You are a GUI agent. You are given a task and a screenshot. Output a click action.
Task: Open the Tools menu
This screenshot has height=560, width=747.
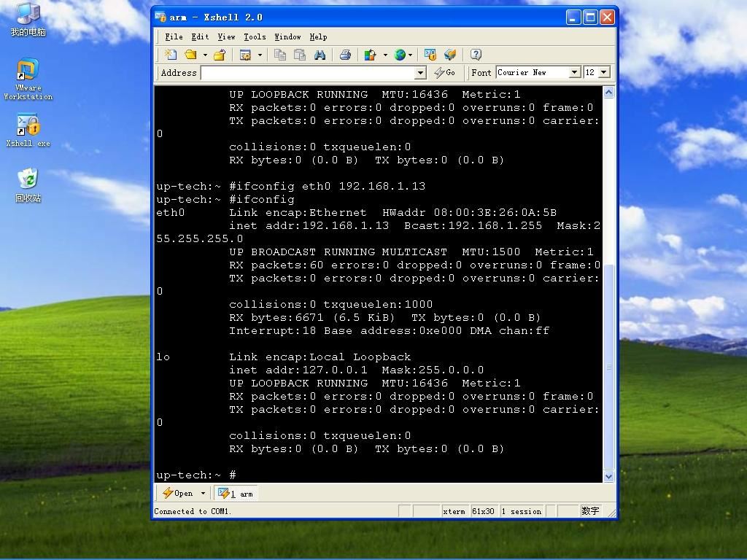(x=255, y=36)
